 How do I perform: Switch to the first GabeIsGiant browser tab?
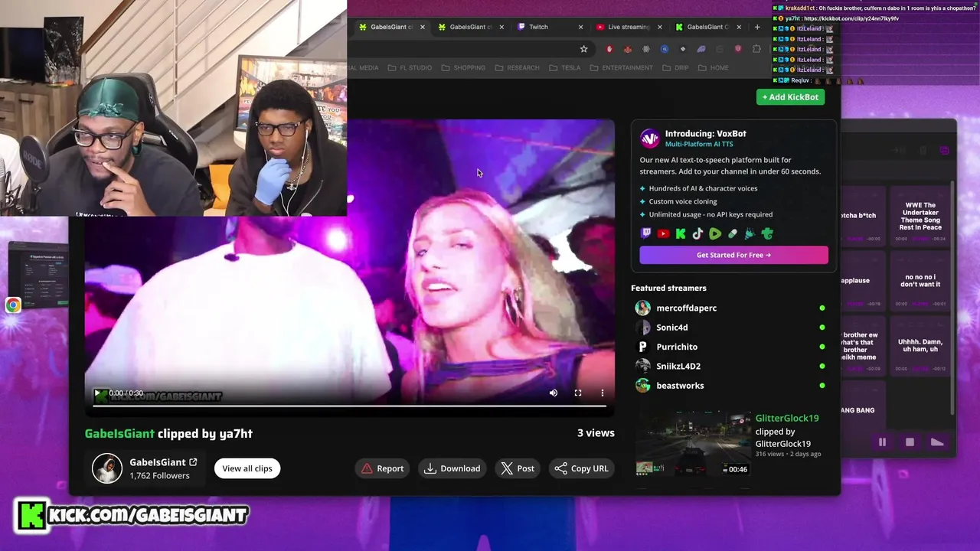[391, 27]
